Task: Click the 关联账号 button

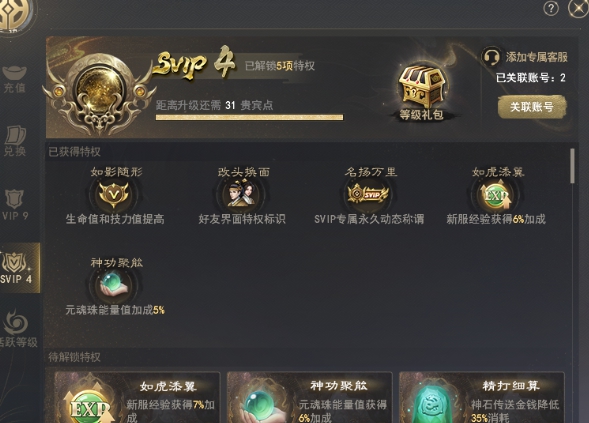Action: click(x=532, y=107)
